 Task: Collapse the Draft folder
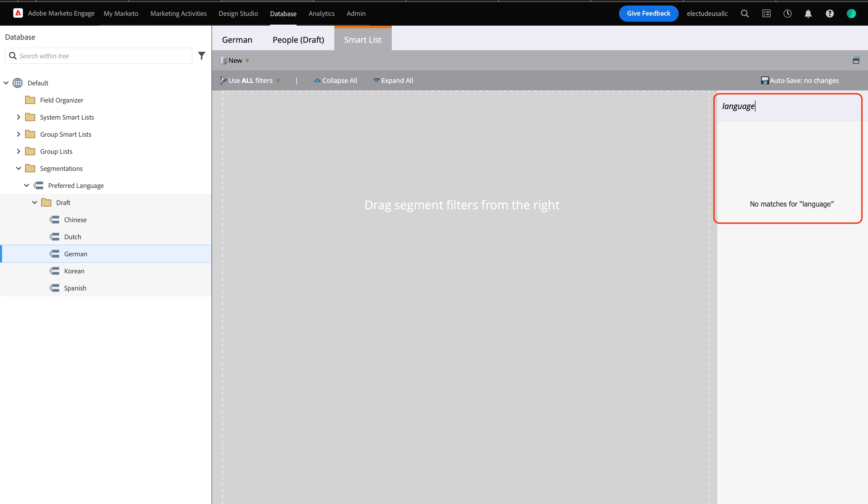[34, 203]
